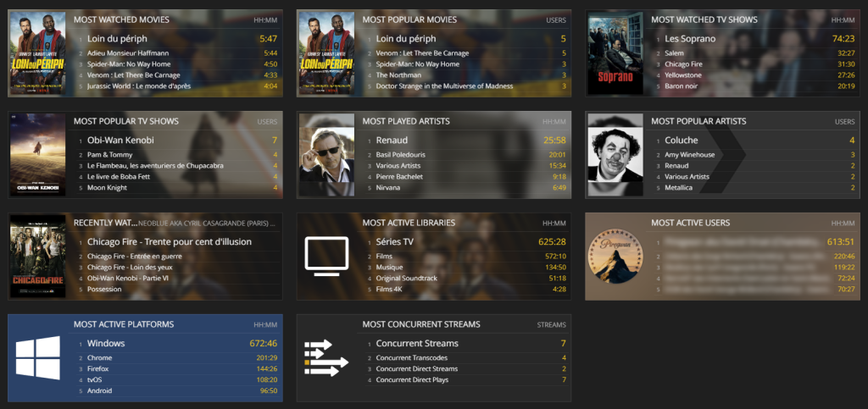Image resolution: width=868 pixels, height=409 pixels.
Task: Select Metallica artist
Action: (678, 188)
